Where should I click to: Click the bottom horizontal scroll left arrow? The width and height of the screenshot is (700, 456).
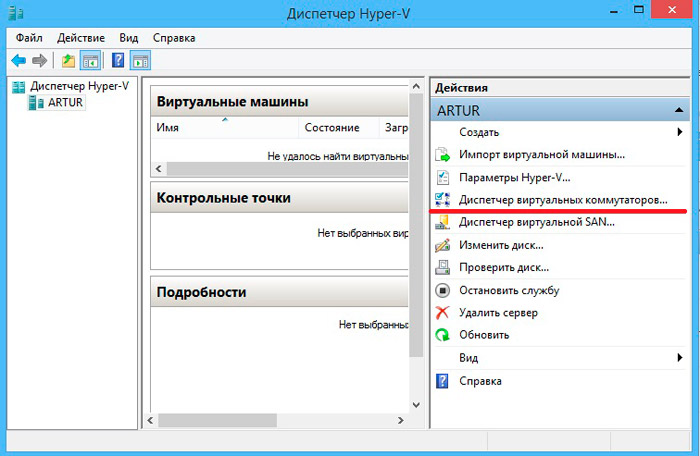point(150,420)
